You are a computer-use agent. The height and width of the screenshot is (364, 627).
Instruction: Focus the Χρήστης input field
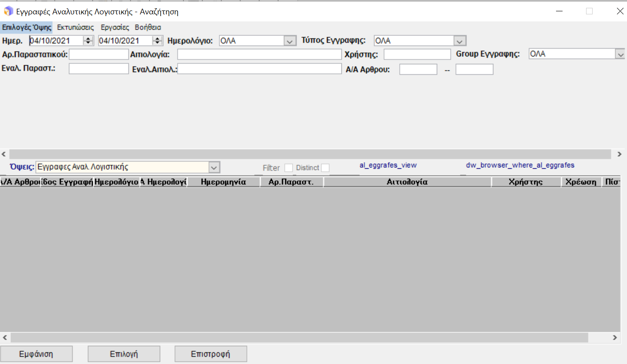click(x=417, y=54)
